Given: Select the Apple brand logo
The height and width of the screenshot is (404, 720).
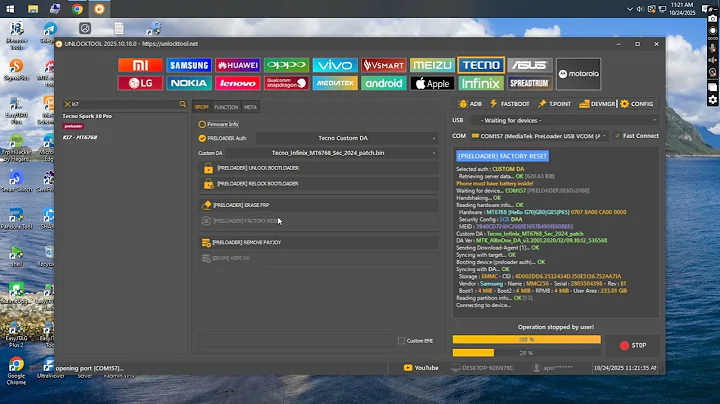Looking at the screenshot, I should (x=432, y=83).
